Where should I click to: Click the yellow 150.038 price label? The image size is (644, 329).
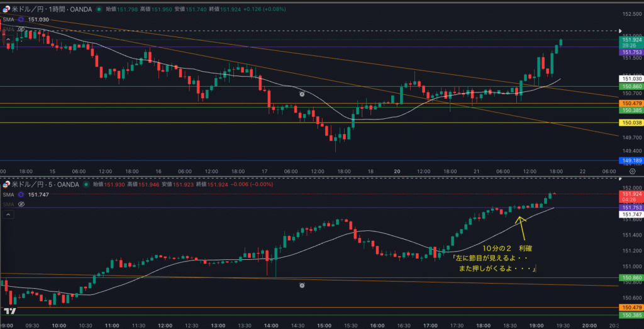631,123
